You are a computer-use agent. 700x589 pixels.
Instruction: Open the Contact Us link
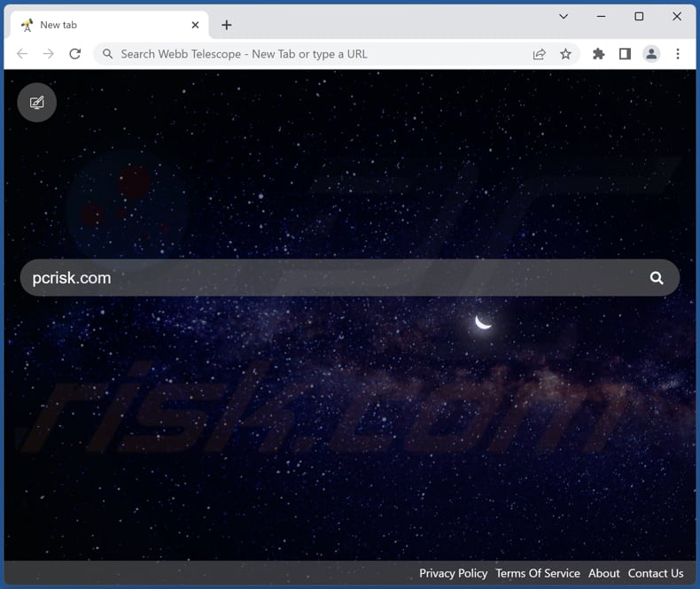656,573
